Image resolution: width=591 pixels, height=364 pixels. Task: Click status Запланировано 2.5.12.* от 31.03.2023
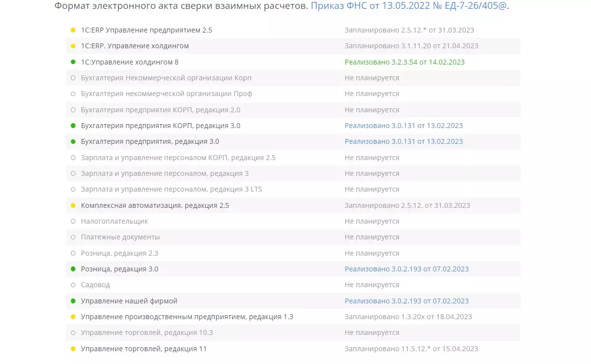tap(409, 30)
